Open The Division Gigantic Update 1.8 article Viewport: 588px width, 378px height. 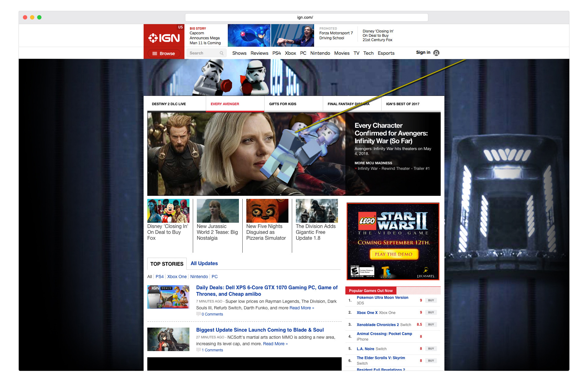point(316,232)
